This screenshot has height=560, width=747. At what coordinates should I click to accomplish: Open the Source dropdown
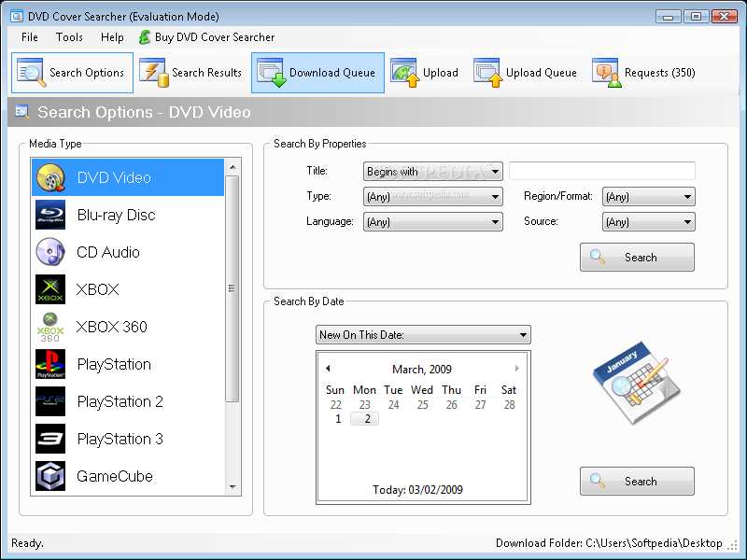[648, 221]
